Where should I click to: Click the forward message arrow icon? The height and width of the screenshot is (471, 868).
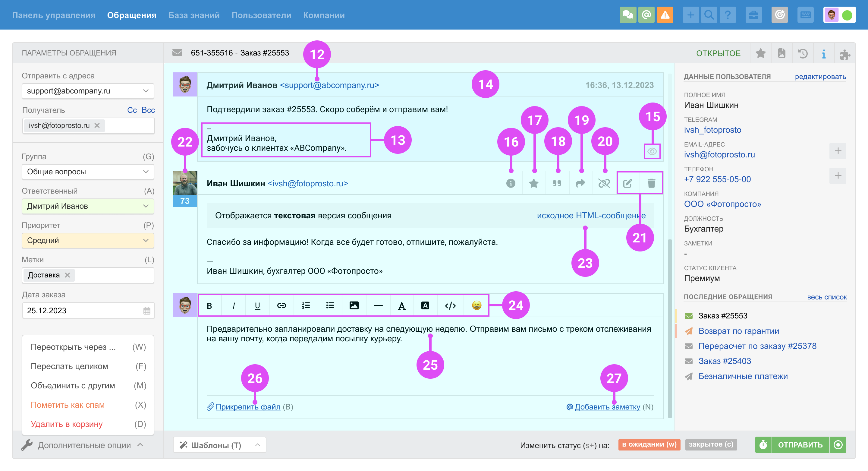point(580,183)
